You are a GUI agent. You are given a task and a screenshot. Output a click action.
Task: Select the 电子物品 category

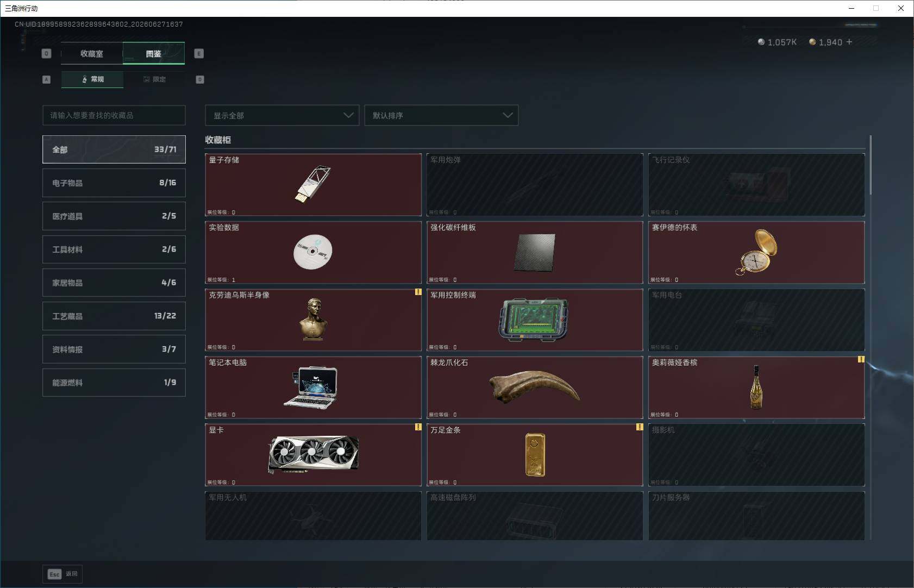click(x=114, y=183)
